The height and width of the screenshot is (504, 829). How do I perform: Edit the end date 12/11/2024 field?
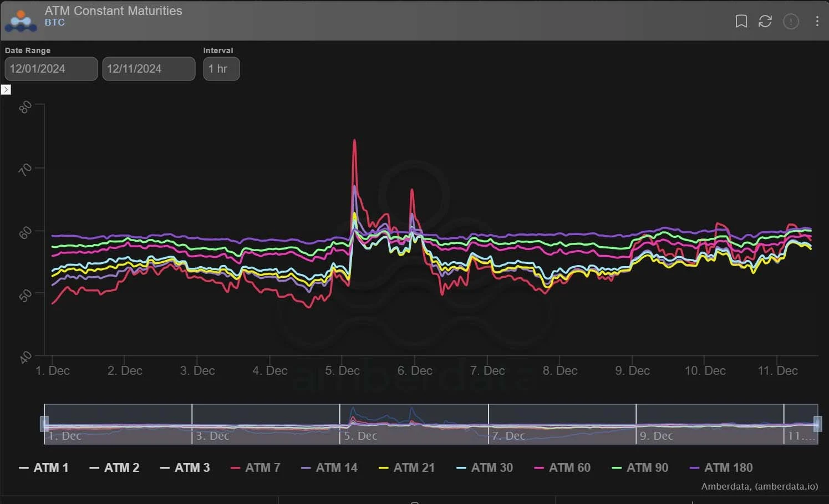tap(149, 69)
